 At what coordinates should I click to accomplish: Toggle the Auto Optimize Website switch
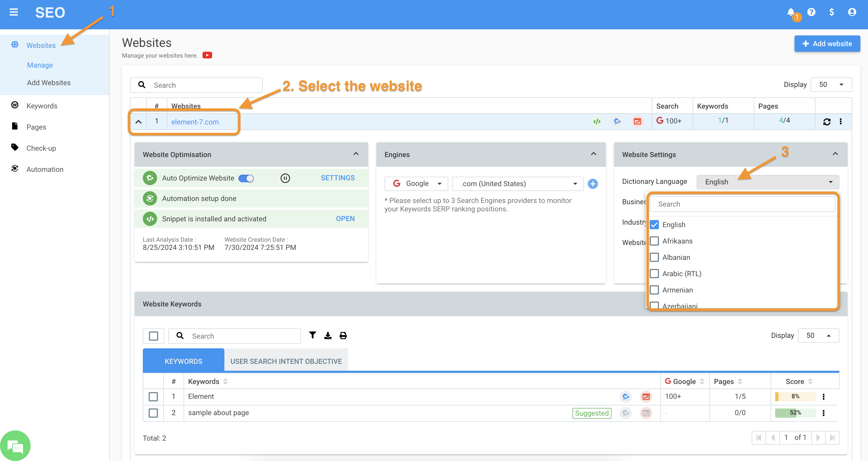pyautogui.click(x=246, y=178)
